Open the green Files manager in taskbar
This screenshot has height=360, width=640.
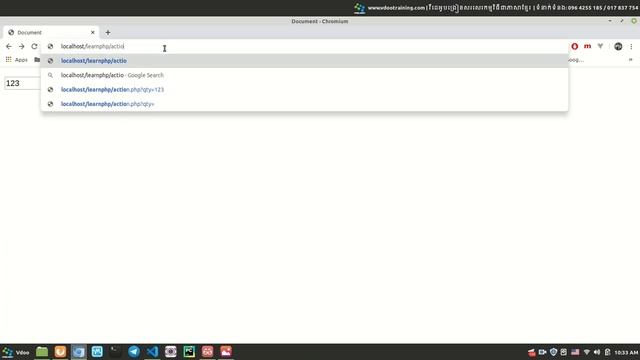point(42,352)
